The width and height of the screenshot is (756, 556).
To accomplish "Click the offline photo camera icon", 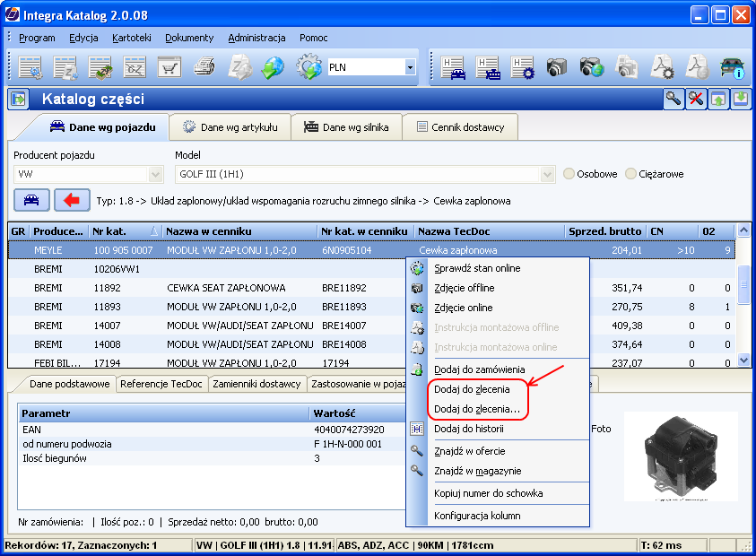I will tap(557, 67).
